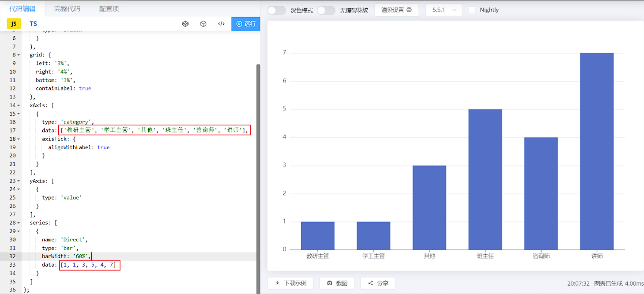Open 渲染设置 render settings
Image resolution: width=644 pixels, height=294 pixels.
pyautogui.click(x=396, y=10)
